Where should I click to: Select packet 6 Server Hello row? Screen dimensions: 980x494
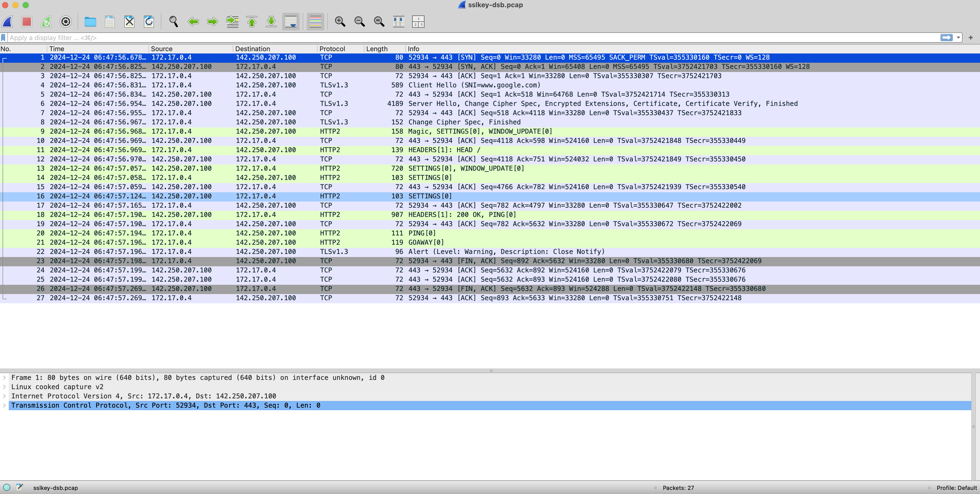click(x=490, y=104)
